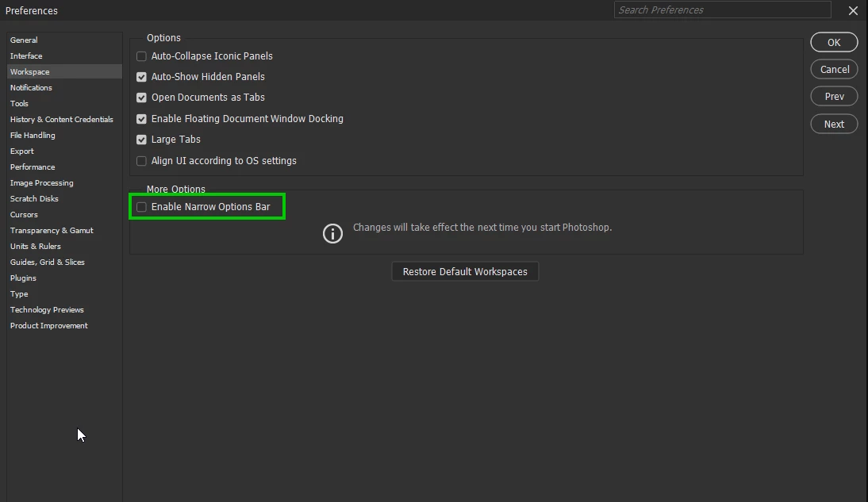Enable Narrow Options Bar checkbox

[x=142, y=207]
